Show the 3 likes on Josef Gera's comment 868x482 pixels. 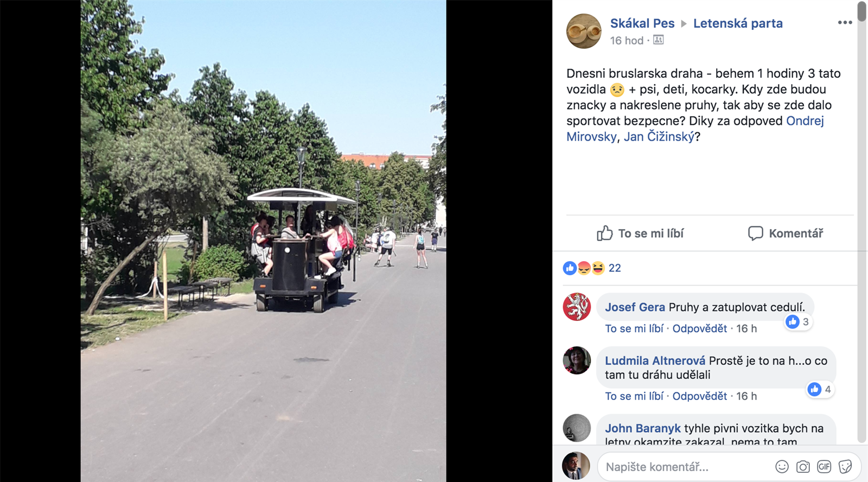(x=798, y=322)
